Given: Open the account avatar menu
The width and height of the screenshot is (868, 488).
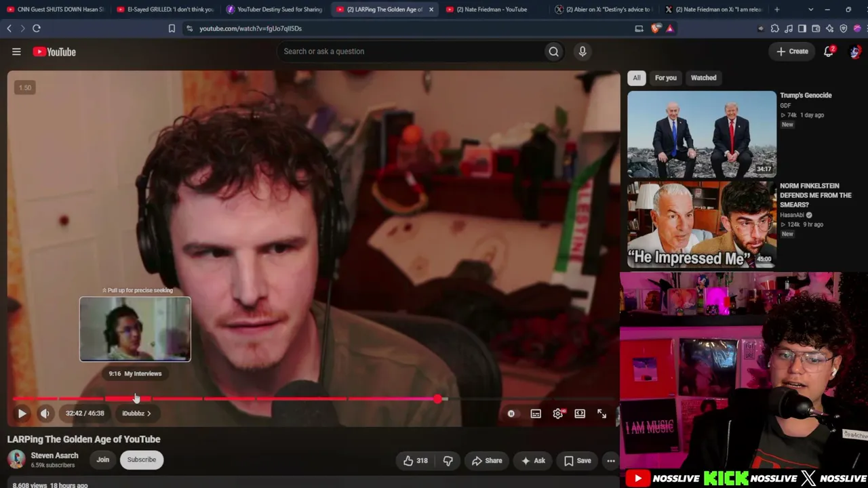Looking at the screenshot, I should (x=855, y=52).
